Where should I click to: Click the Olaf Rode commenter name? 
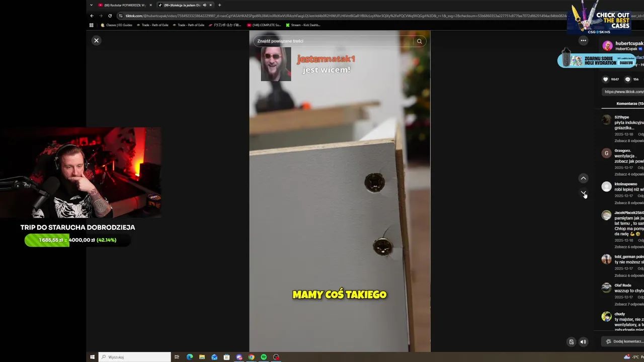(623, 285)
